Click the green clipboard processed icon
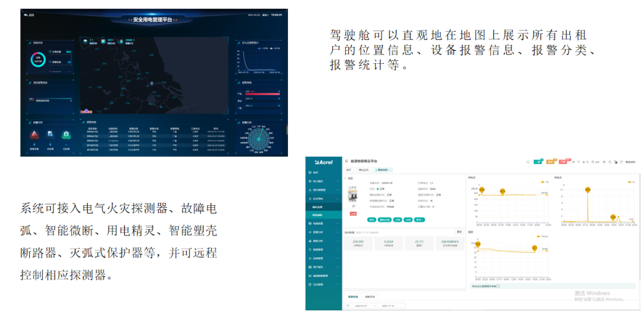Screen dimensions: 644x324 coord(67,134)
